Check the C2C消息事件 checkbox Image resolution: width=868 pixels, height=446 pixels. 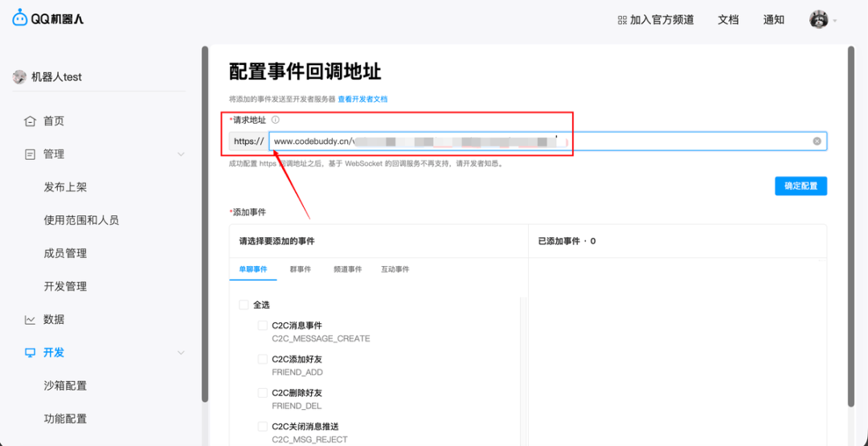pyautogui.click(x=262, y=325)
